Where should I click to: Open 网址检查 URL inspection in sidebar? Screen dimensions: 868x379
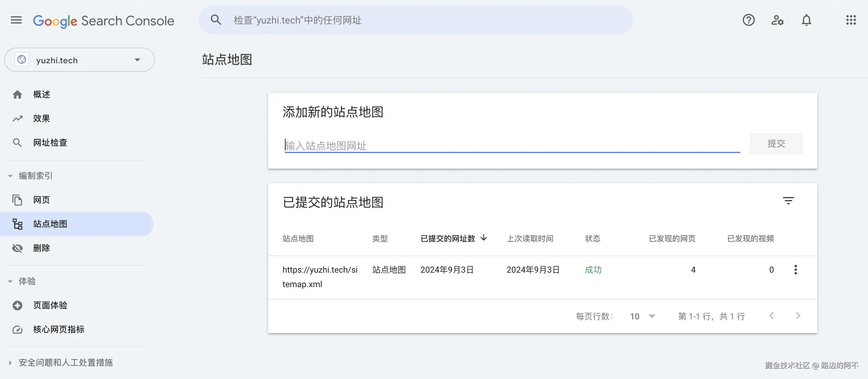[x=50, y=143]
